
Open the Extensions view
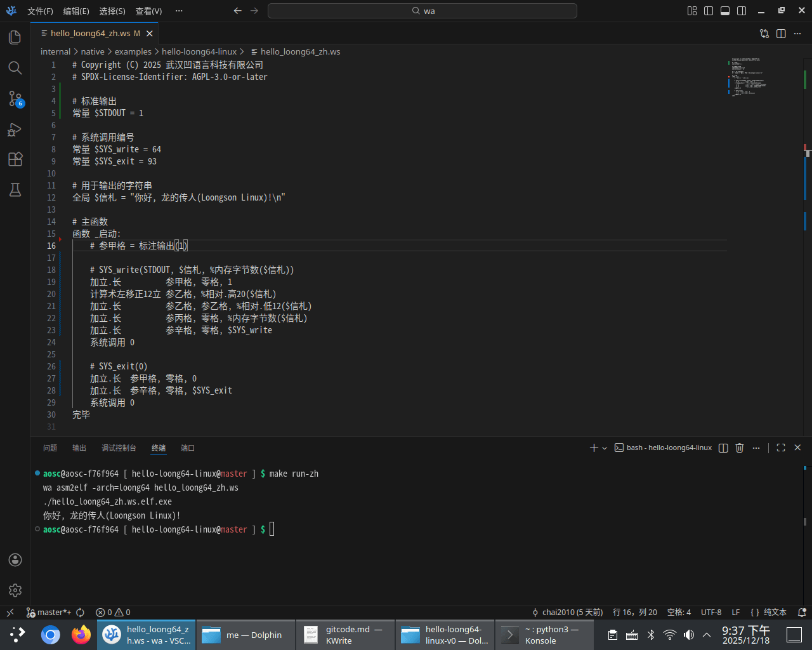[x=15, y=159]
